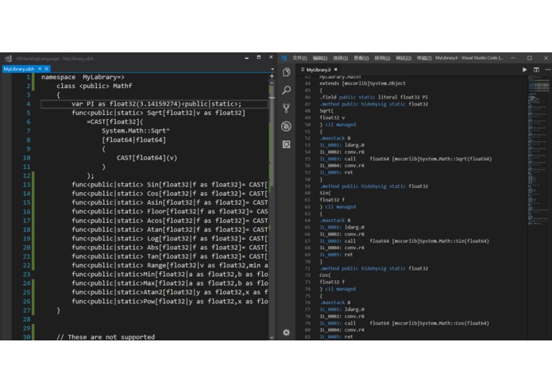The height and width of the screenshot is (392, 552).
Task: Click the Visual Studio scrollbar down arrow
Action: pyautogui.click(x=272, y=337)
